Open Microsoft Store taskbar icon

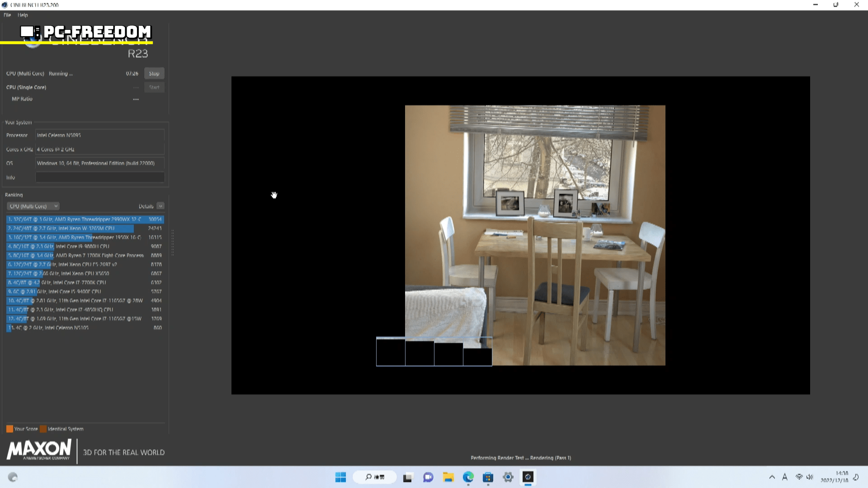point(488,477)
